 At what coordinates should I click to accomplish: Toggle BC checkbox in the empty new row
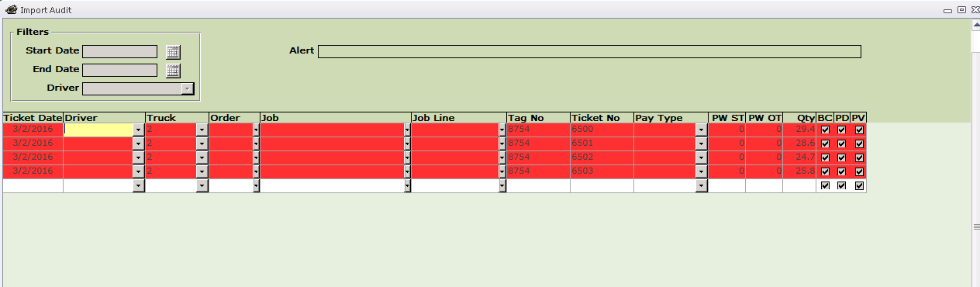(x=825, y=186)
